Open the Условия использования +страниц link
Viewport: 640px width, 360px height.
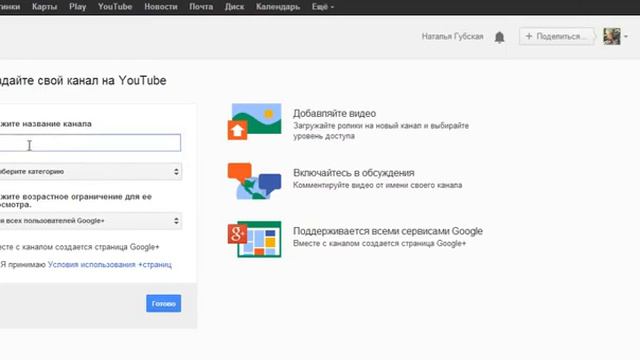tap(109, 264)
